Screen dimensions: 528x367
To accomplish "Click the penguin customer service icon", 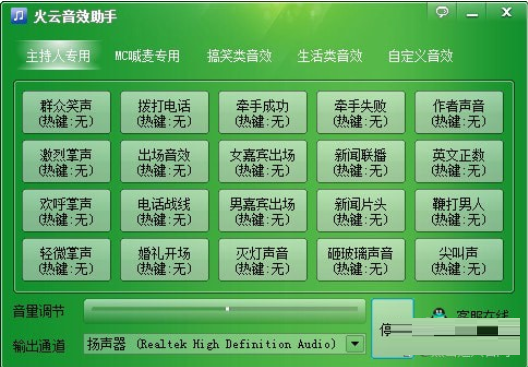I will coord(439,314).
